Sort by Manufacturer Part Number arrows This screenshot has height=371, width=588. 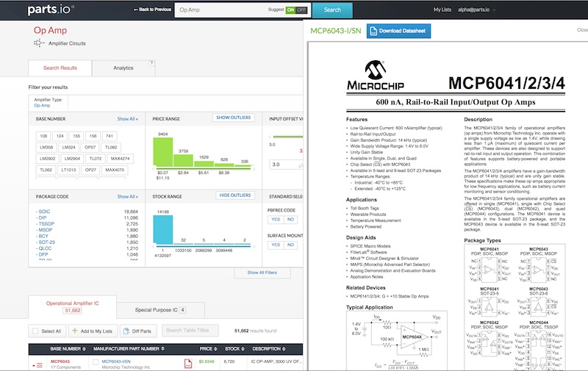pyautogui.click(x=162, y=349)
